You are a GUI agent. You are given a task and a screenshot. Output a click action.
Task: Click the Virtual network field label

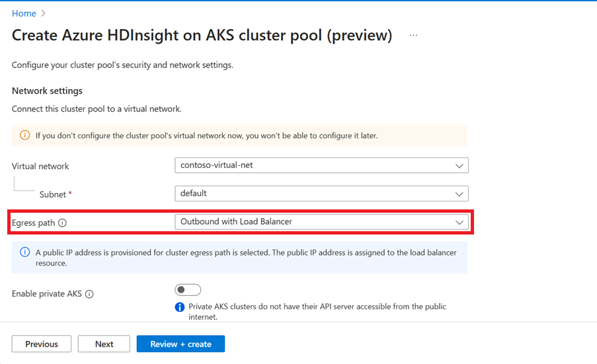40,166
